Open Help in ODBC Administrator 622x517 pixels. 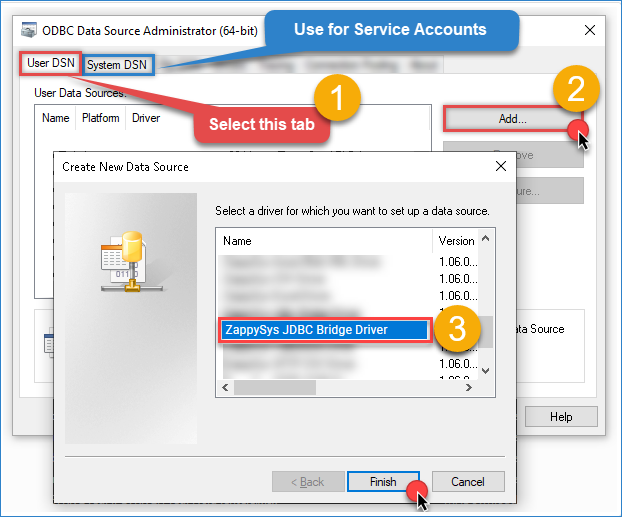pos(560,416)
